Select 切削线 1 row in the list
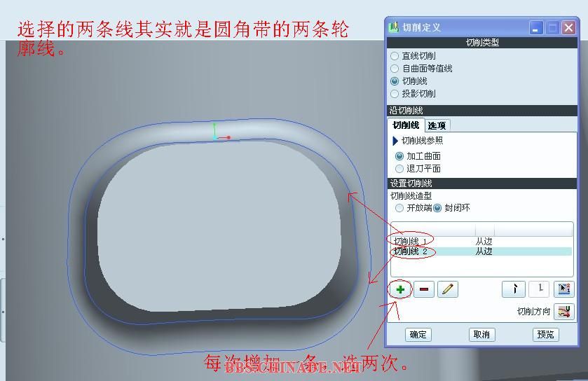The height and width of the screenshot is (381, 588). click(481, 241)
